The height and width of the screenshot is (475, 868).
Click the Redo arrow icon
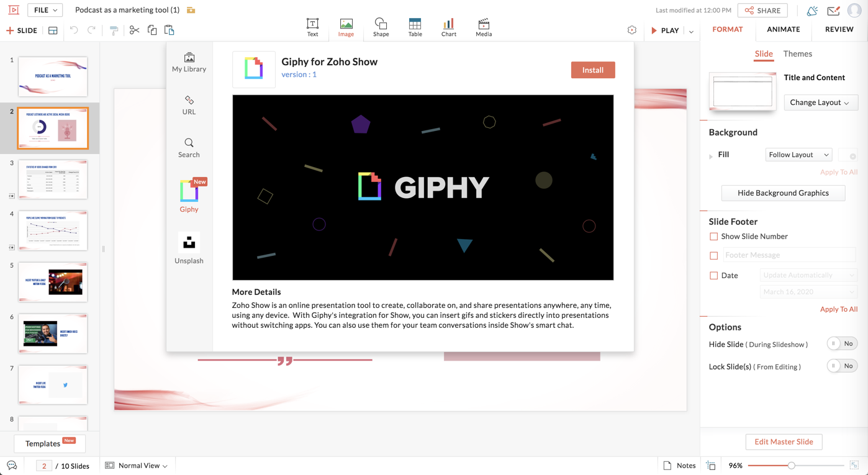[x=91, y=30]
